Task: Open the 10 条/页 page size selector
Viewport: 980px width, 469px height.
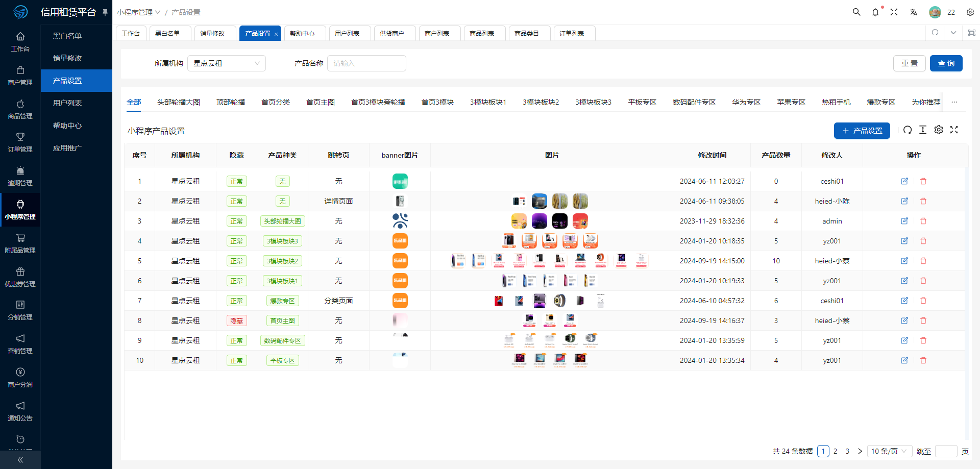Action: click(889, 451)
